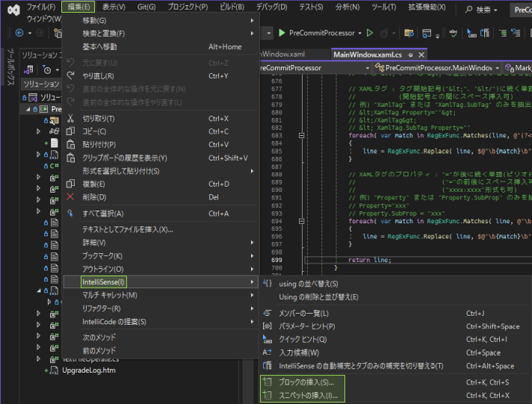
Task: Select 前のメソッド menu item
Action: 161,351
